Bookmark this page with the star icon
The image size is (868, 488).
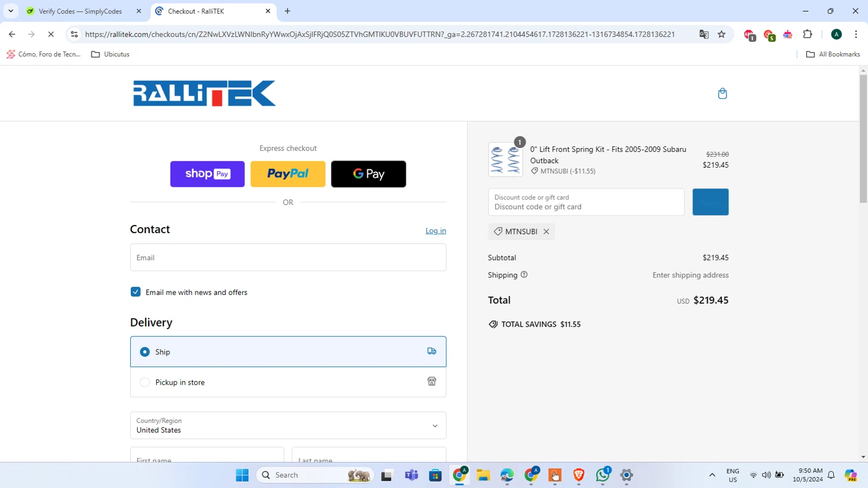click(722, 34)
